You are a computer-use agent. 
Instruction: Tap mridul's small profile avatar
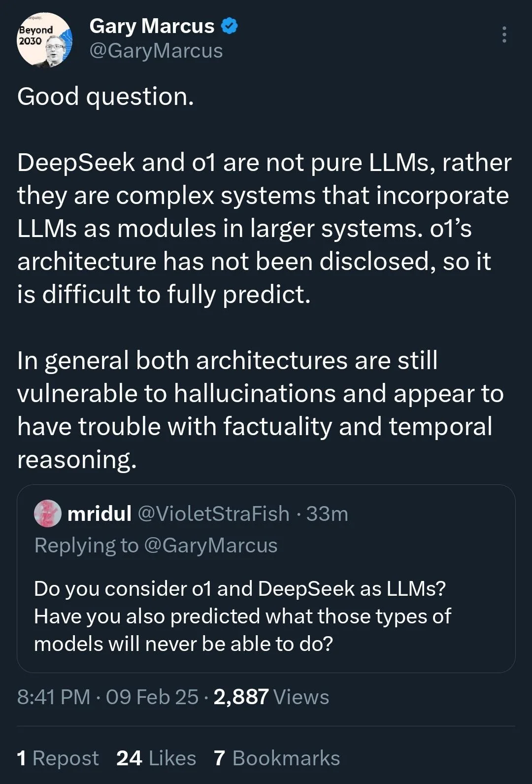(47, 513)
